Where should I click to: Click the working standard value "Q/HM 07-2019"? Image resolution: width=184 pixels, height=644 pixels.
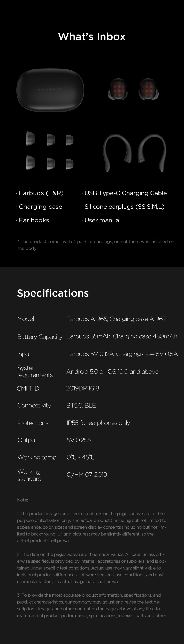click(87, 474)
